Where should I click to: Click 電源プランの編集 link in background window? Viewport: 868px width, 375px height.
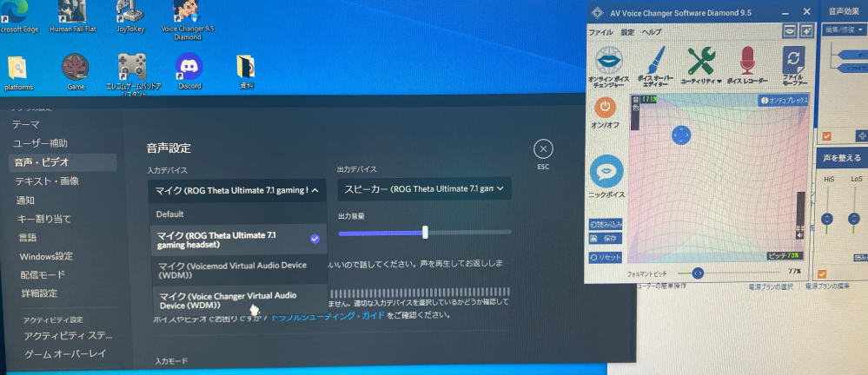pos(827,286)
